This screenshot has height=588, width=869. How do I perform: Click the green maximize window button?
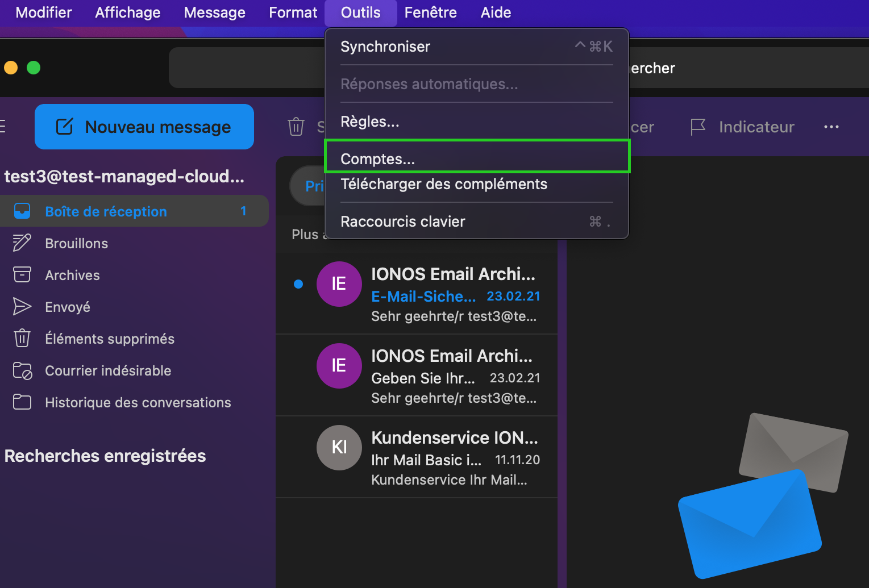click(x=34, y=68)
